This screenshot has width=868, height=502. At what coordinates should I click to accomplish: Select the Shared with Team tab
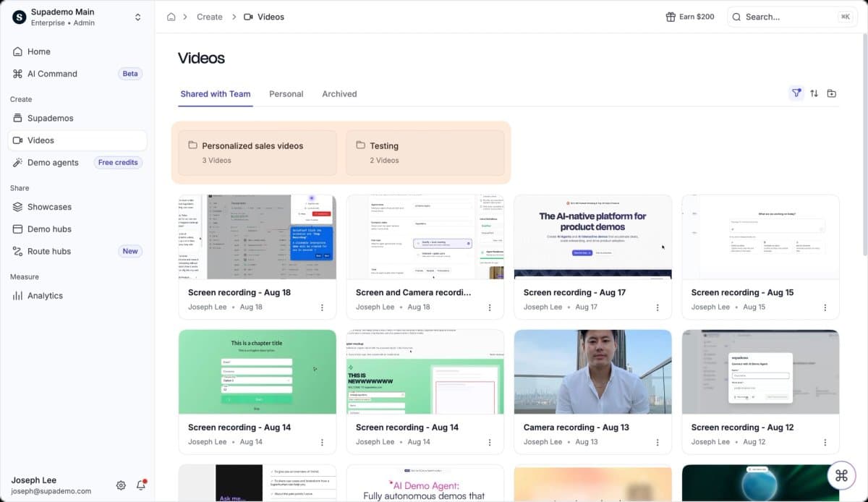coord(216,94)
